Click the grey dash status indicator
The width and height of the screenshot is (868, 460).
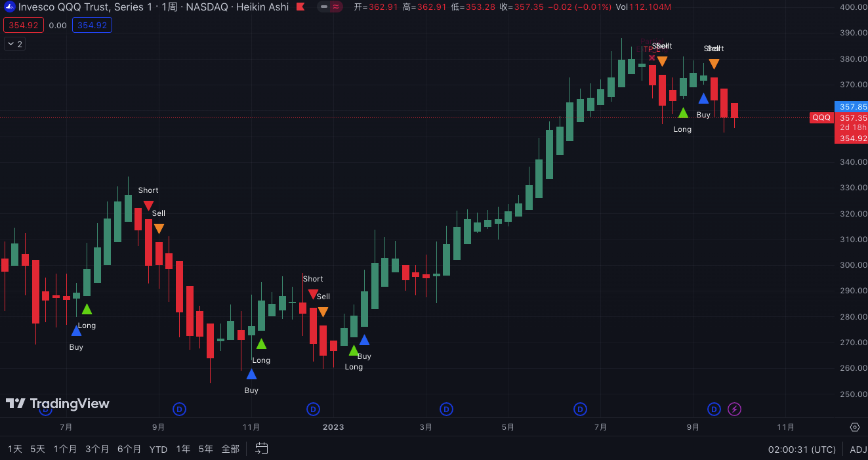323,7
